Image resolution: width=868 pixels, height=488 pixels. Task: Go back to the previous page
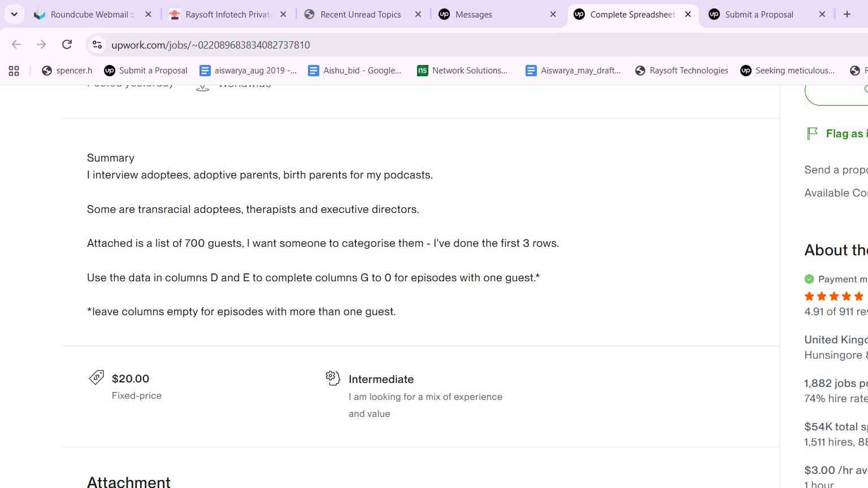pos(16,45)
